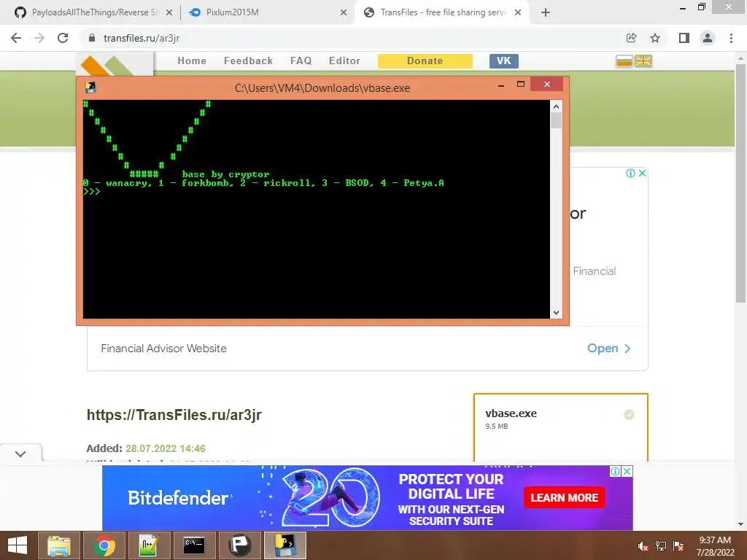Share this page via the share icon
The image size is (747, 560).
[632, 38]
